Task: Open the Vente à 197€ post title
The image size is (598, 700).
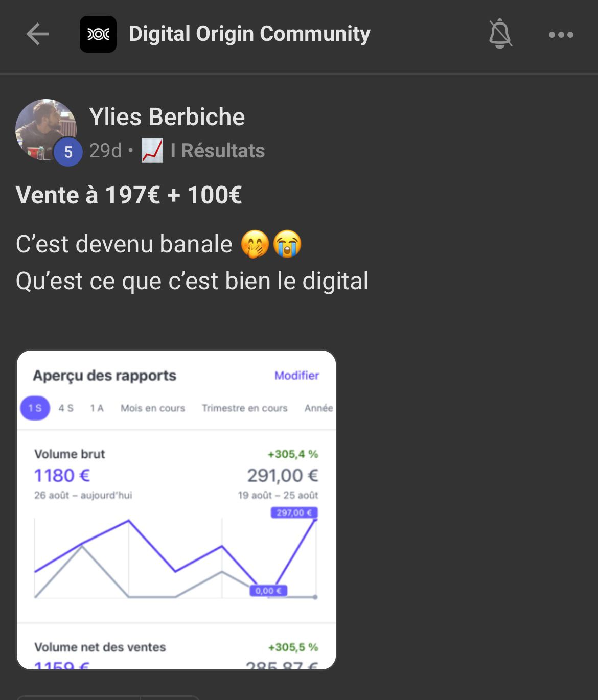Action: pyautogui.click(x=129, y=195)
